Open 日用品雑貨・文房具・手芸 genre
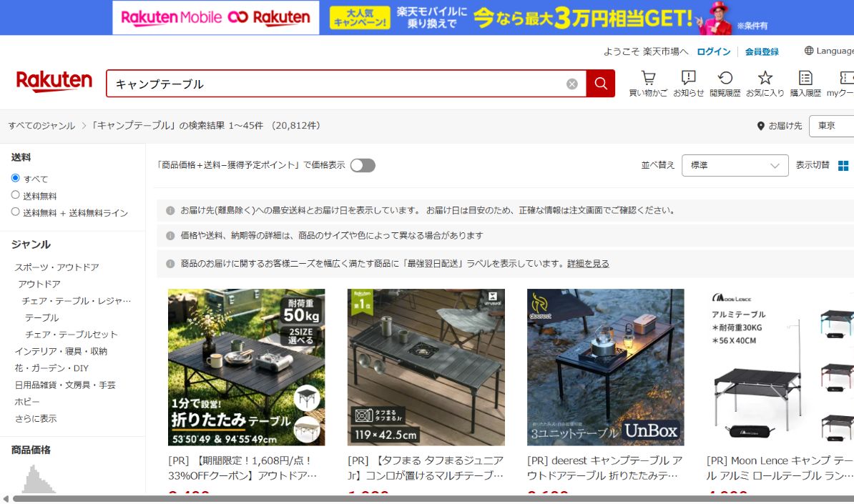The image size is (854, 504). tap(65, 385)
